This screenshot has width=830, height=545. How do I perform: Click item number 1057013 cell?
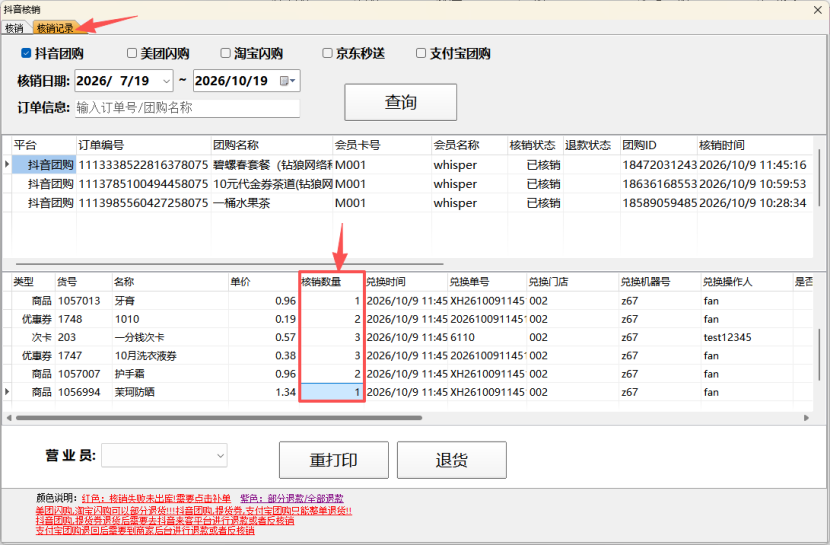[84, 301]
